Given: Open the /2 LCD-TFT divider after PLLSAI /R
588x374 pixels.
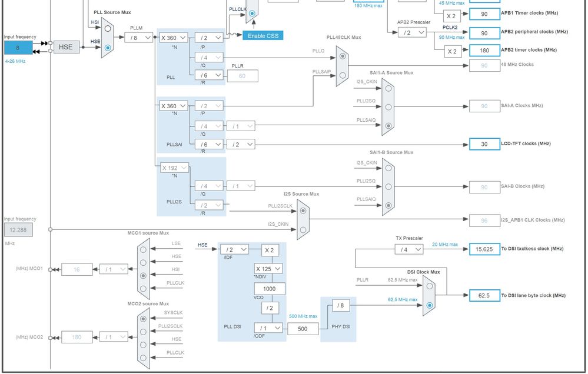Looking at the screenshot, I should (241, 144).
